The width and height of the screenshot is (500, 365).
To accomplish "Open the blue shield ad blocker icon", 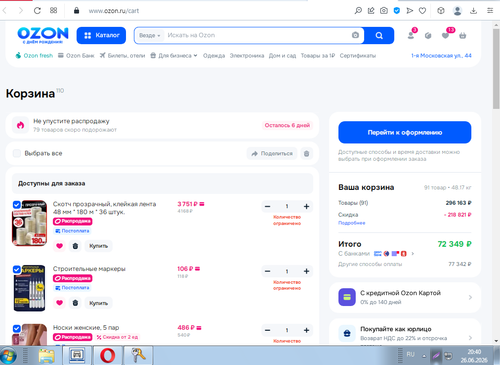I will point(397,11).
